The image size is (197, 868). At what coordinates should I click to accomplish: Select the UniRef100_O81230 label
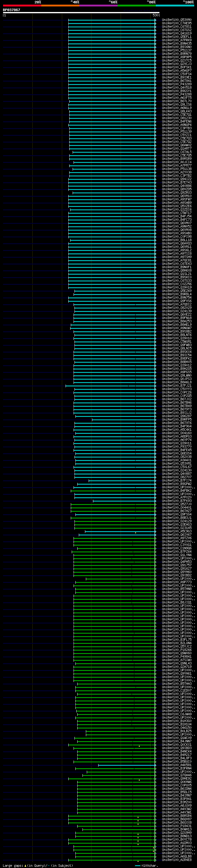coord(176,118)
